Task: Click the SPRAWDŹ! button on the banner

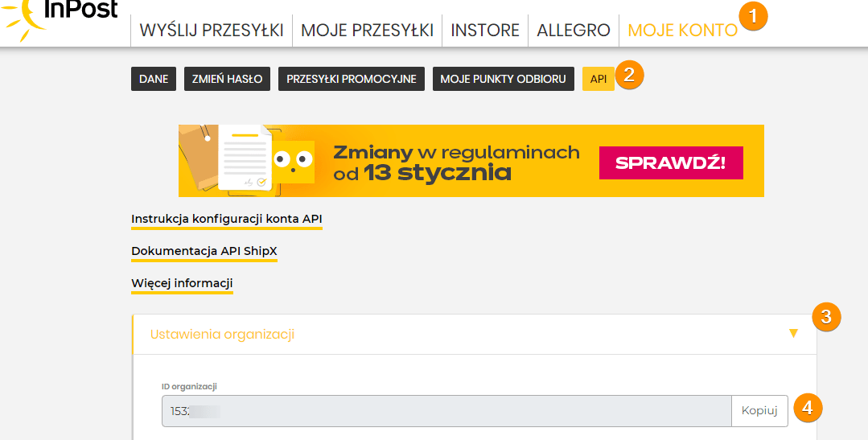Action: coord(671,162)
